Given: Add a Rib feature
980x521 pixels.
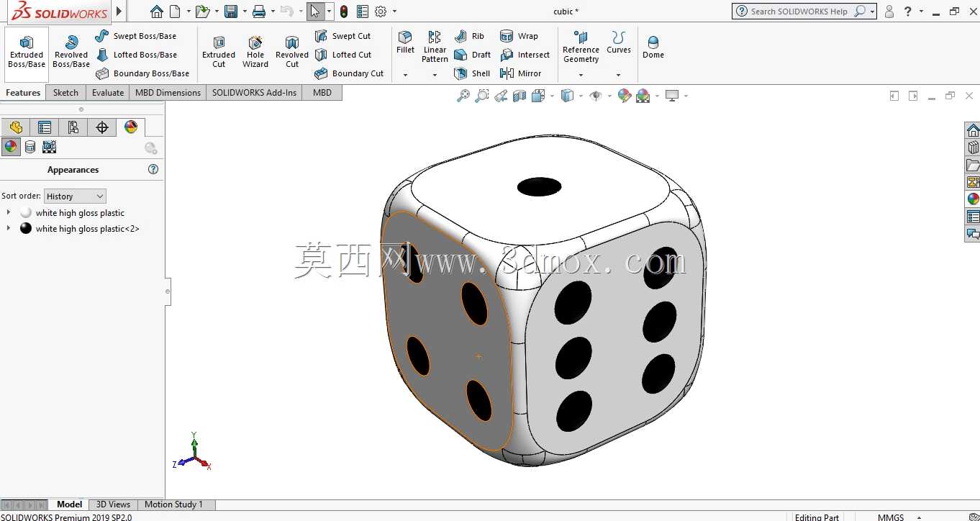Looking at the screenshot, I should tap(470, 36).
